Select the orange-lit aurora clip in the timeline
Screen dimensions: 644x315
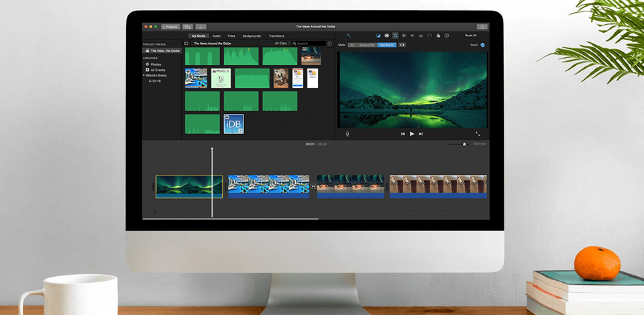(x=350, y=186)
